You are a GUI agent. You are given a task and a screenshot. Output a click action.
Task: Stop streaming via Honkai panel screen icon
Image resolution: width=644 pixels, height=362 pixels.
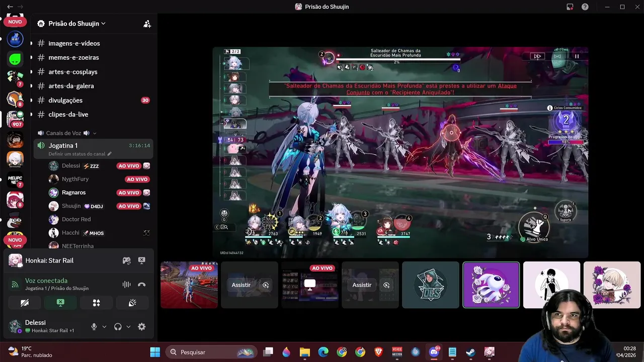(142, 260)
